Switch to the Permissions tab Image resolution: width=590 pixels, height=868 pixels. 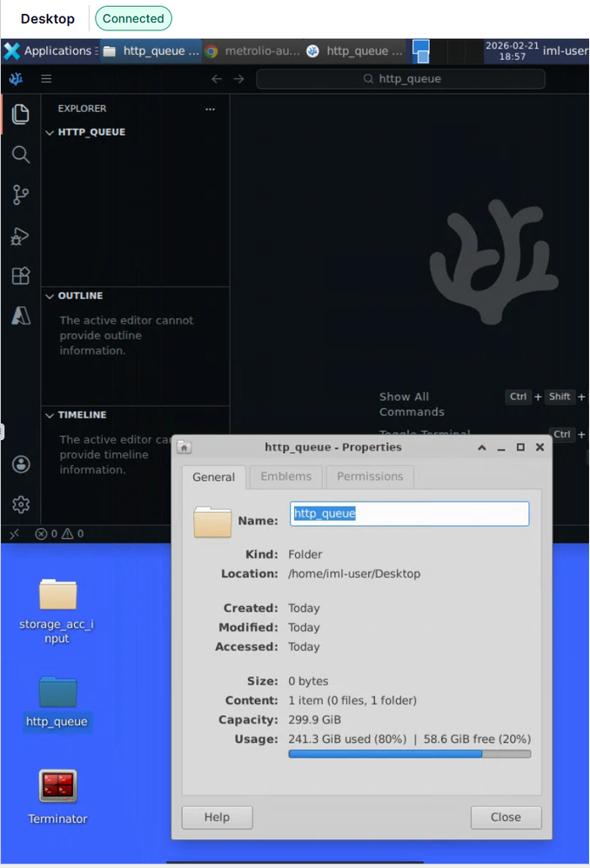(x=370, y=477)
